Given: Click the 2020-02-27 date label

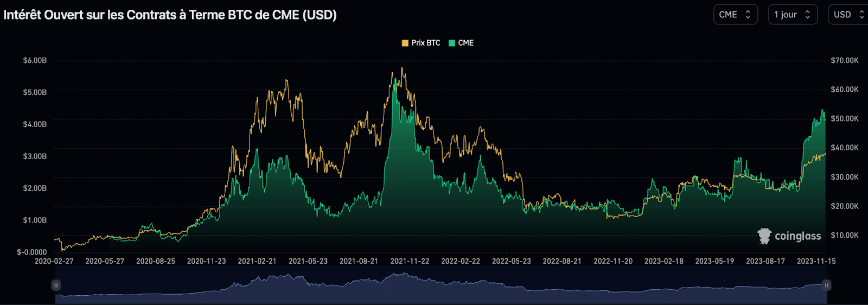Looking at the screenshot, I should (x=54, y=261).
